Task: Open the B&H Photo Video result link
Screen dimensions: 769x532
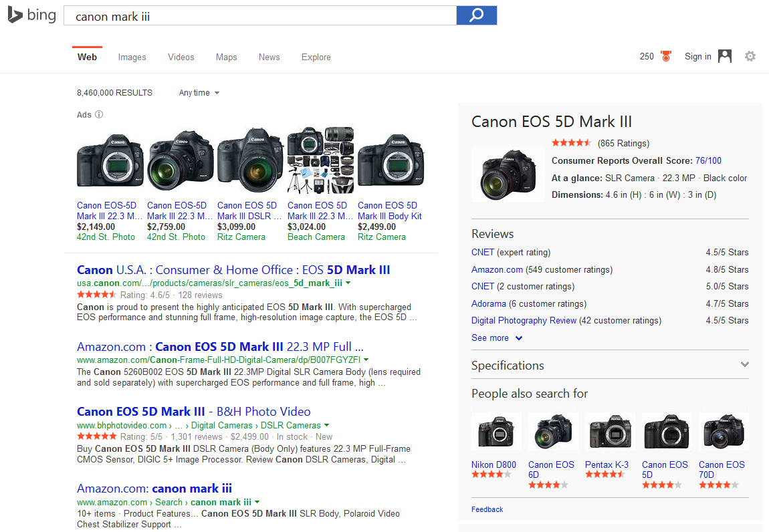Action: tap(193, 412)
